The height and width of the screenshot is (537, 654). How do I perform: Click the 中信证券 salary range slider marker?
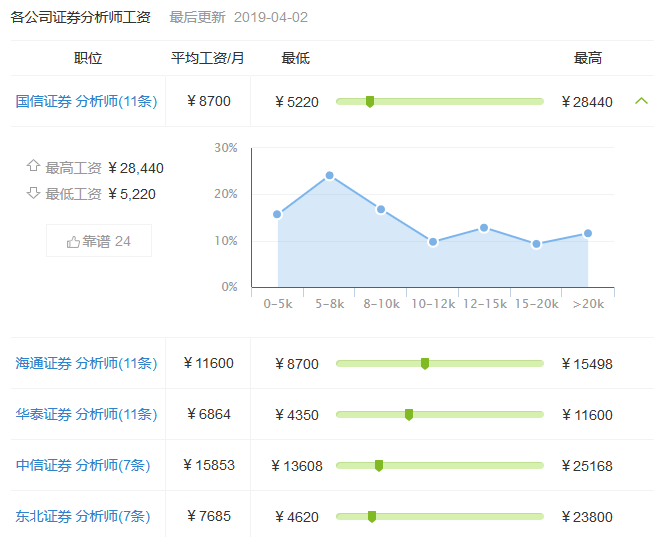[379, 465]
